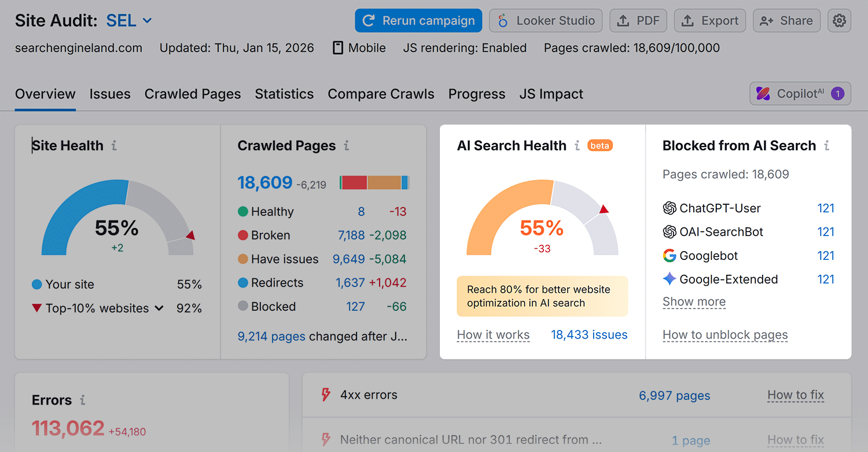Expand Show more AI bots
868x452 pixels.
(x=694, y=302)
